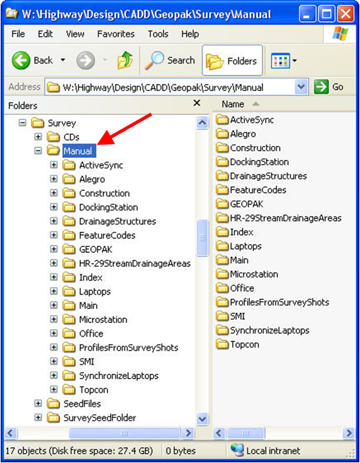Collapse the Manual tree node
The width and height of the screenshot is (360, 463).
pos(38,151)
